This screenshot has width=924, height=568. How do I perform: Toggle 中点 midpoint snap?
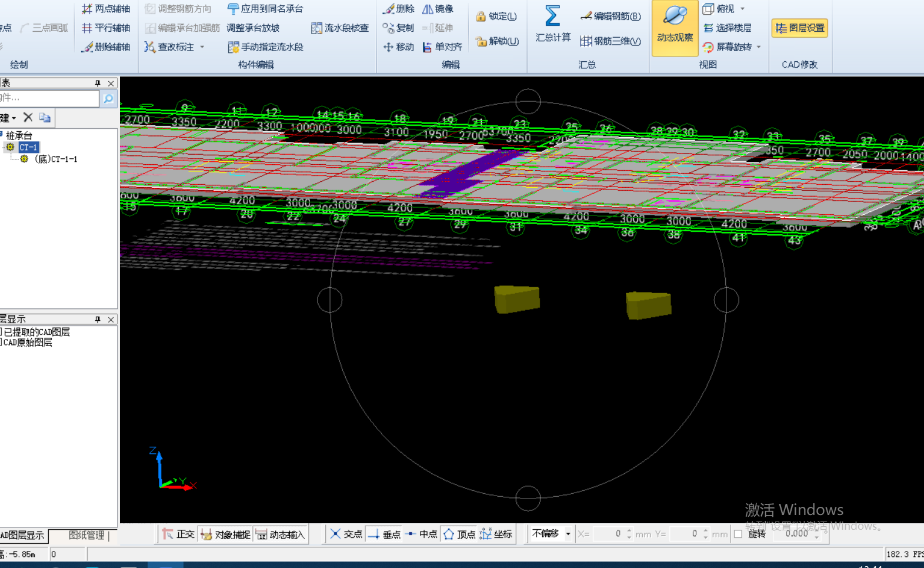tap(421, 534)
